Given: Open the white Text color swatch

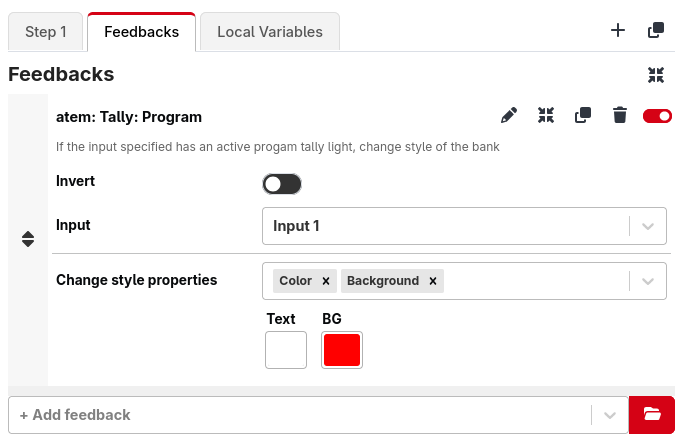Looking at the screenshot, I should [286, 350].
